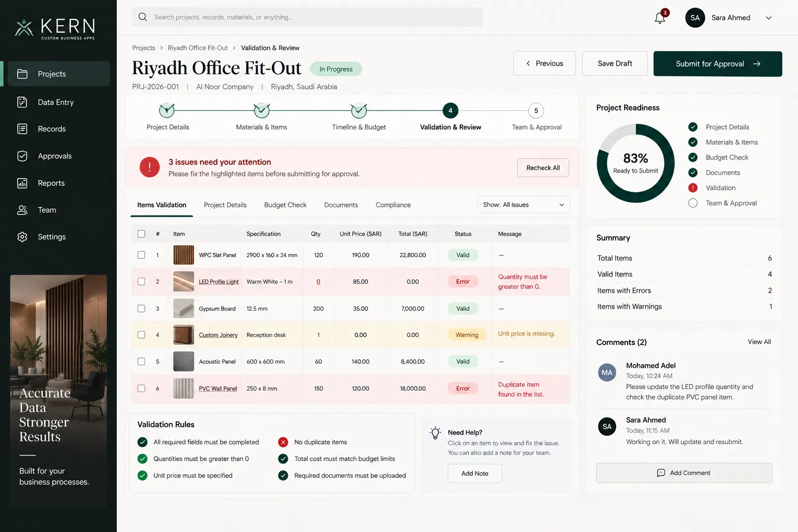
Task: Click the Gypsum Board thumbnail image
Action: (183, 309)
